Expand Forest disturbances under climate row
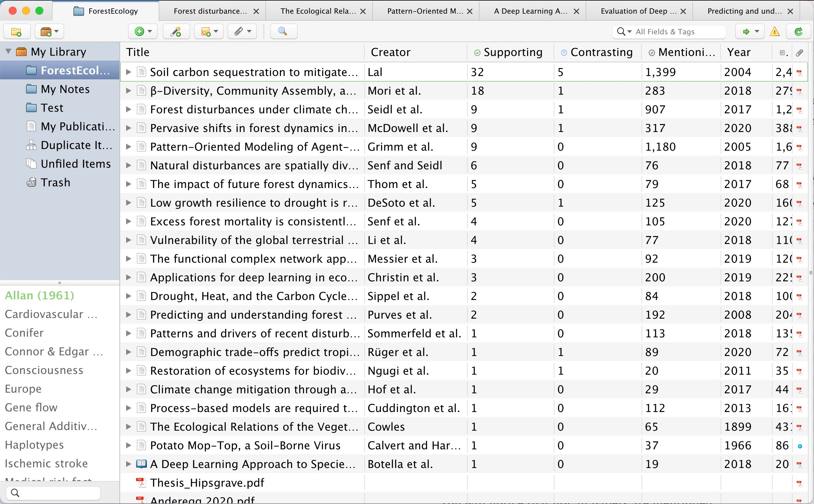Image resolution: width=814 pixels, height=504 pixels. click(x=128, y=109)
